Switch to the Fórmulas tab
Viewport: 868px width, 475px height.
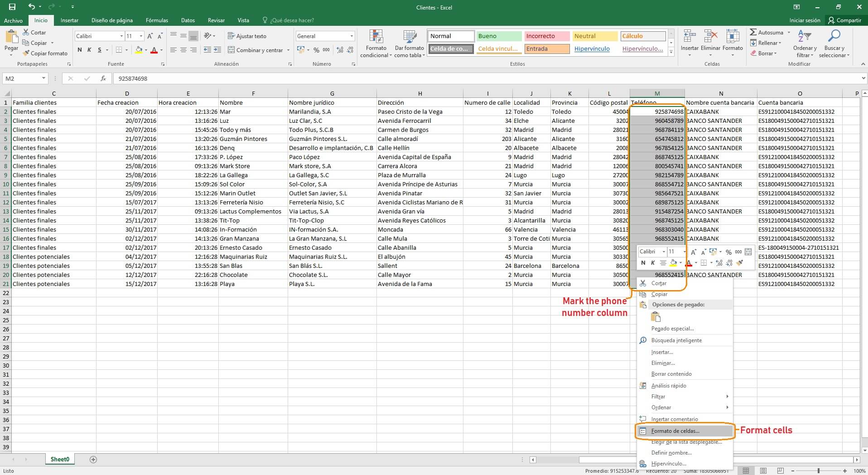[157, 20]
